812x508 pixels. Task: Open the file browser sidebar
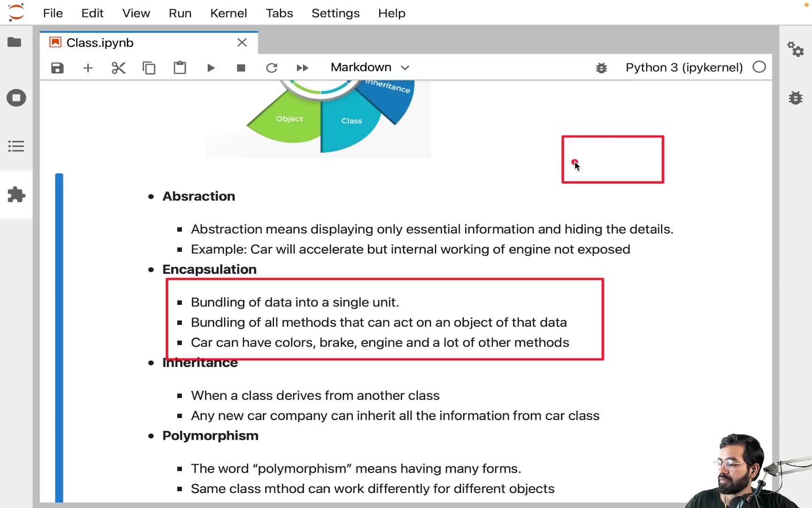[15, 42]
